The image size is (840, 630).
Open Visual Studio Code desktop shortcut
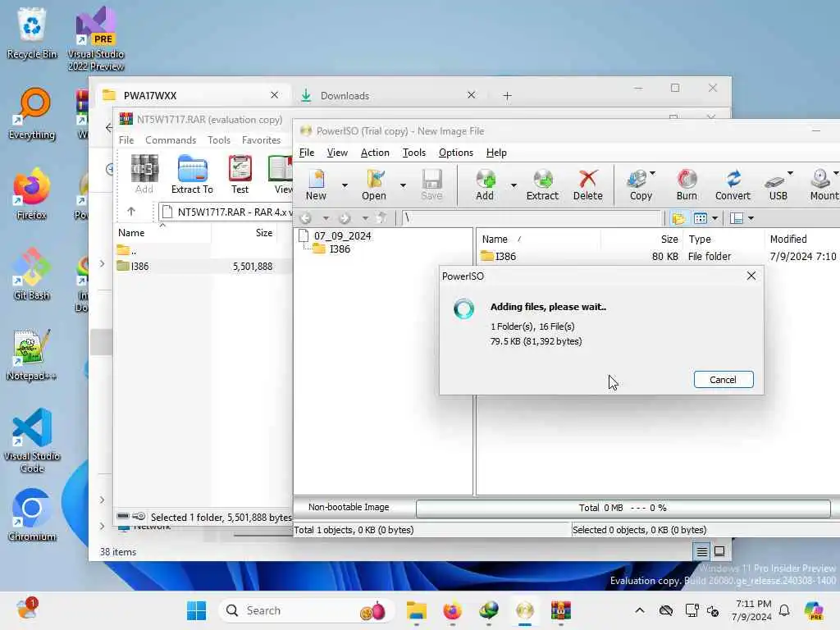pyautogui.click(x=32, y=441)
